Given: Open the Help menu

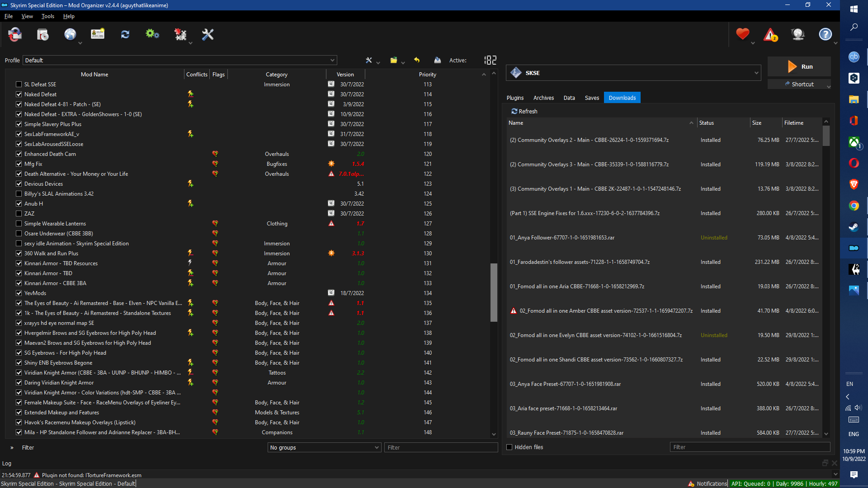Looking at the screenshot, I should pos(69,16).
